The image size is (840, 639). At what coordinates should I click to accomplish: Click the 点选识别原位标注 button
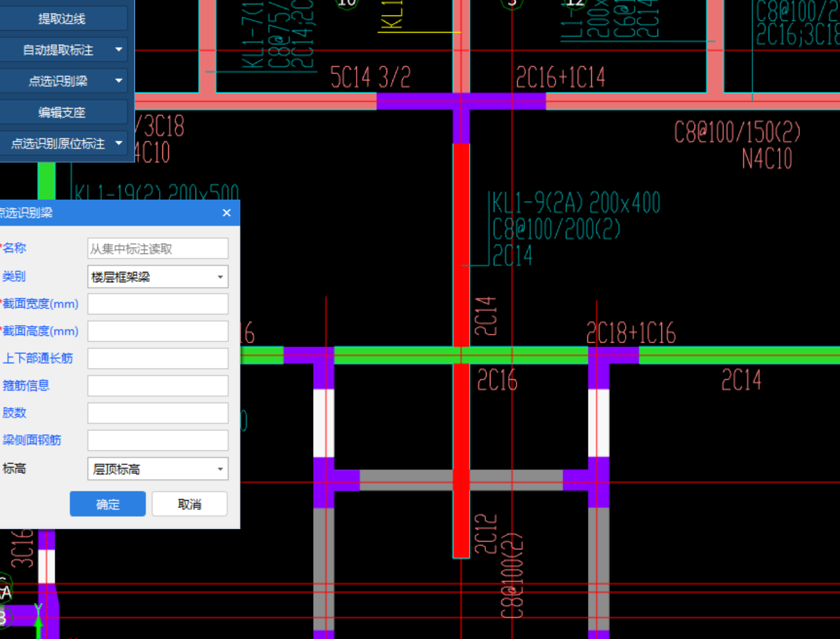tap(57, 144)
